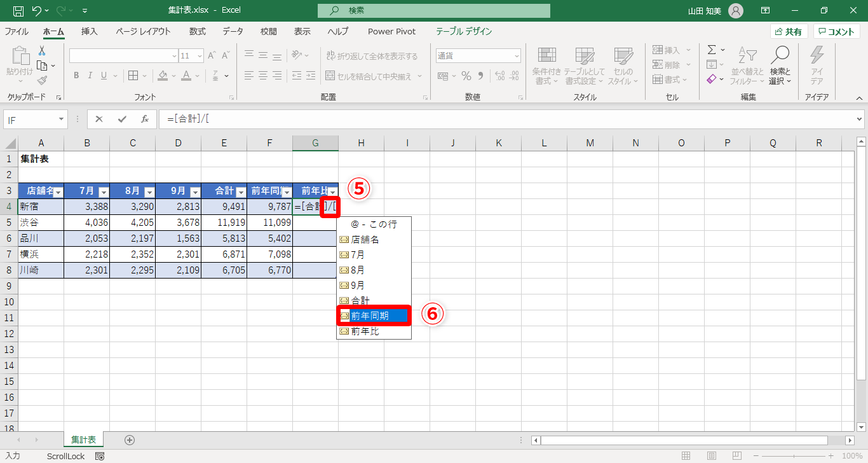This screenshot has height=463, width=868.
Task: Click the Format Painter brush icon
Action: [x=42, y=80]
